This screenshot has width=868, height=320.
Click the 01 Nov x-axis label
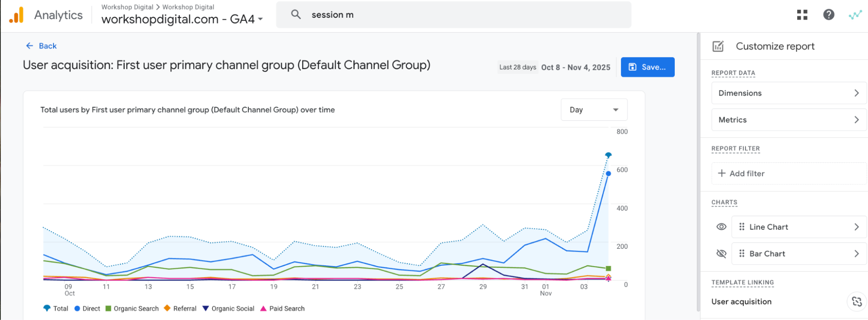pos(546,290)
